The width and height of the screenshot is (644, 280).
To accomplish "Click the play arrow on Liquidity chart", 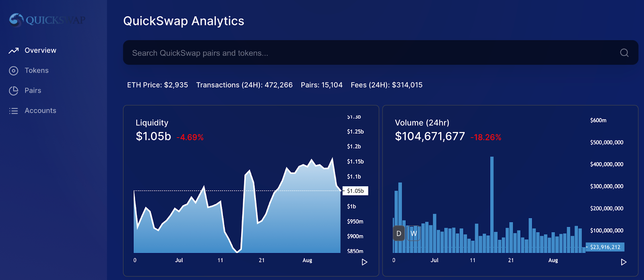I will click(x=365, y=262).
